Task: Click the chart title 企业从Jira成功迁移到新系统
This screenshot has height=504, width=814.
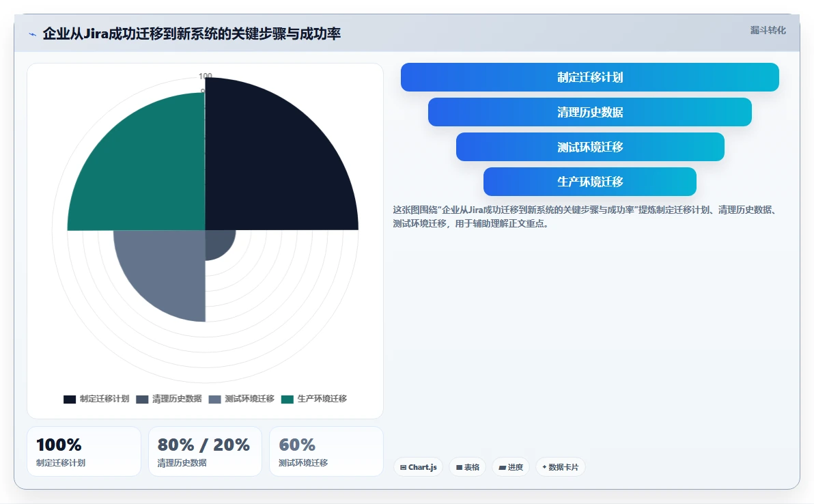Action: (x=192, y=33)
